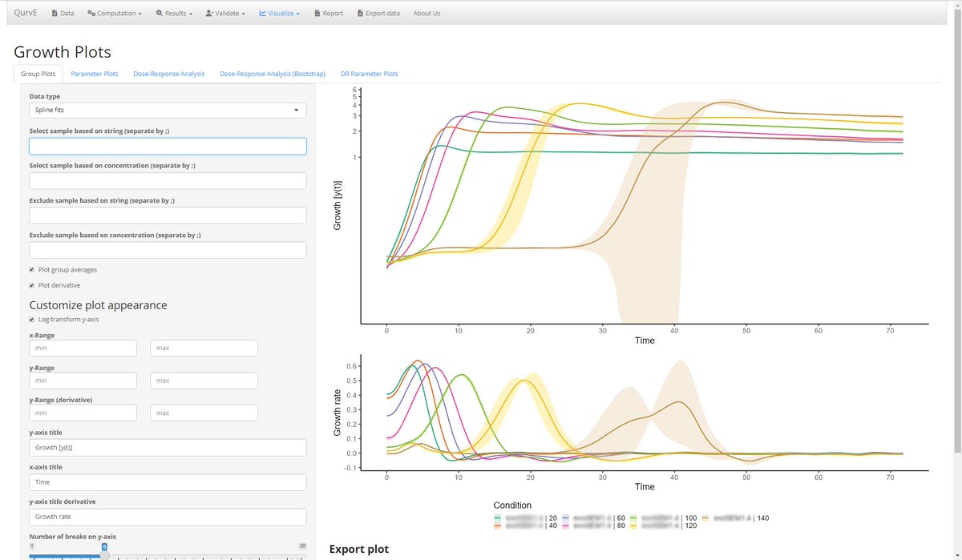The image size is (962, 560).
Task: Click the x-axis title field containing Time
Action: [168, 482]
